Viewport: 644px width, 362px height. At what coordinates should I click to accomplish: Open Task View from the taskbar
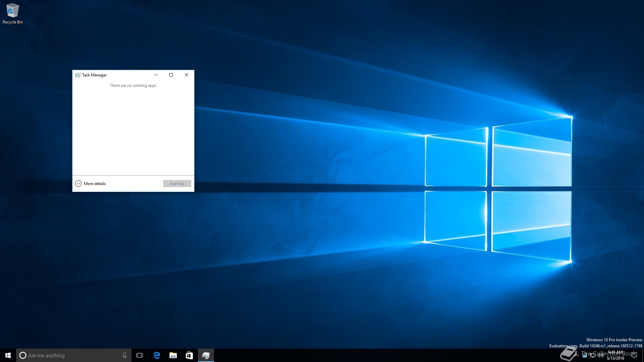[140, 355]
